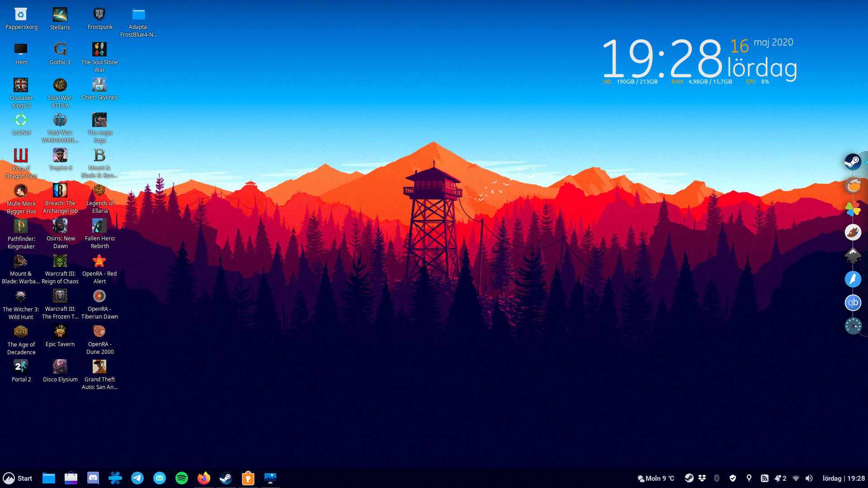Open the mail client in taskbar
The width and height of the screenshot is (868, 488).
[x=160, y=478]
